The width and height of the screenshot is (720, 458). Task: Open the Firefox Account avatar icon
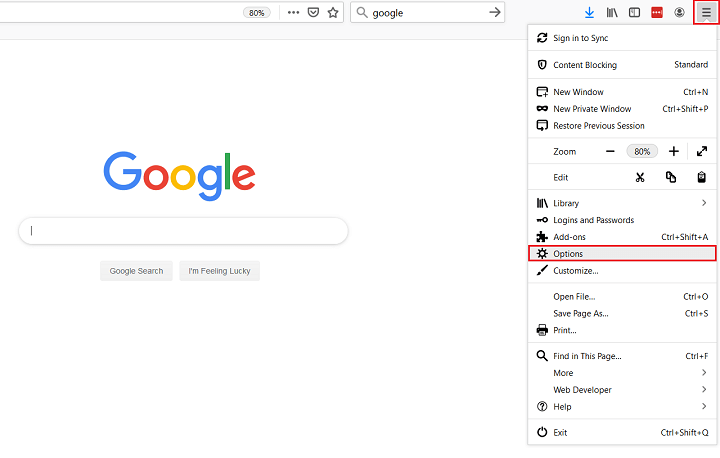679,12
